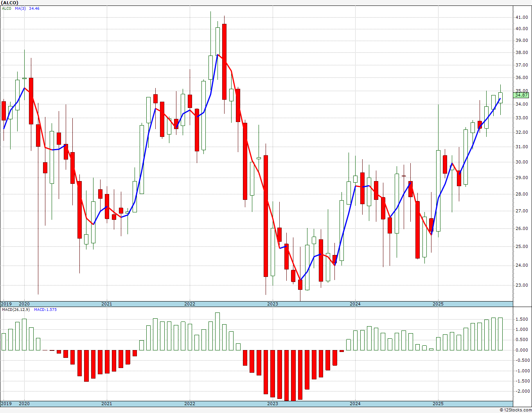Viewport: 532px width, 413px height.
Task: Click the 23.00 price axis label
Action: click(x=521, y=285)
